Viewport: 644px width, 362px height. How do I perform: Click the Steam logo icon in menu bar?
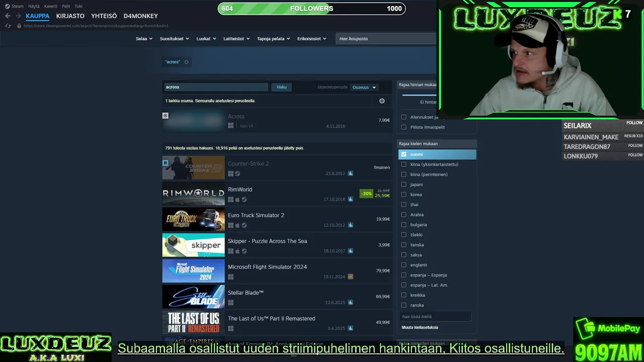7,6
